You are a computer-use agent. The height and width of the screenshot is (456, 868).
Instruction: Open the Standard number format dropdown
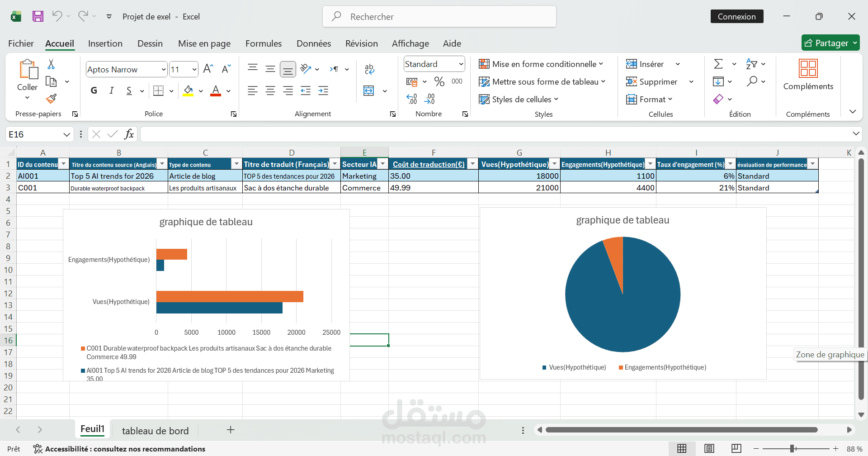461,64
